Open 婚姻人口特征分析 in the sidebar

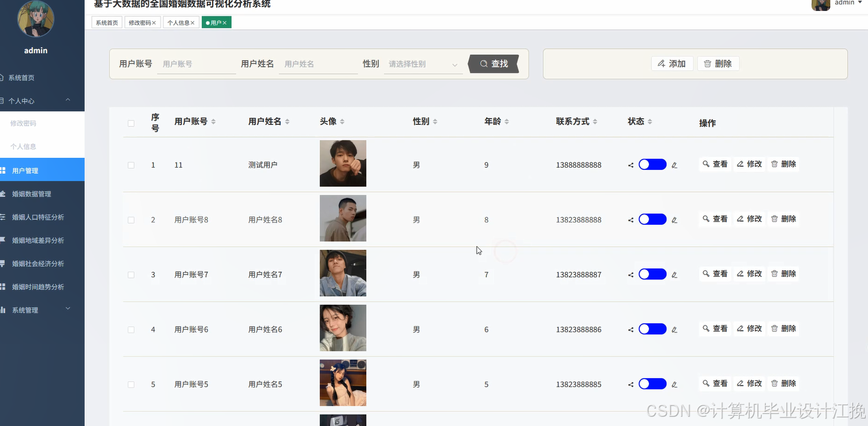pos(42,217)
